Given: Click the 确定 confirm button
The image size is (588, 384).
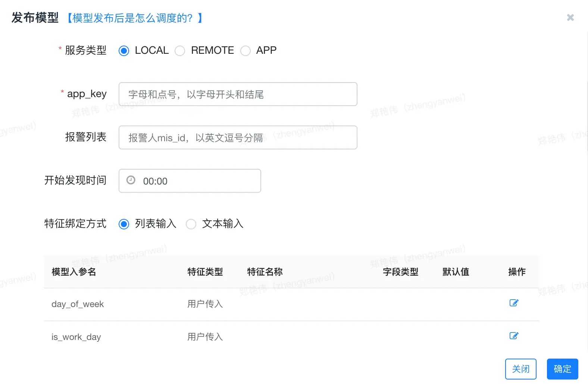Looking at the screenshot, I should pyautogui.click(x=563, y=369).
